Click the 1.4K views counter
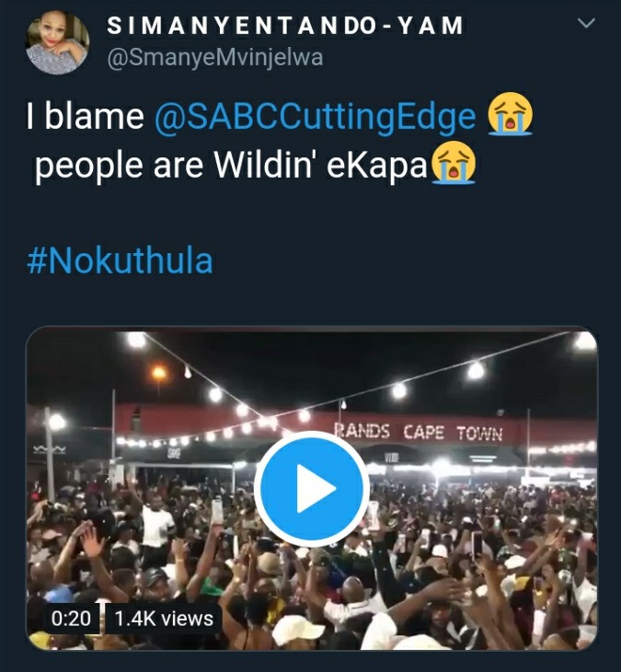Image resolution: width=621 pixels, height=672 pixels. point(164,619)
